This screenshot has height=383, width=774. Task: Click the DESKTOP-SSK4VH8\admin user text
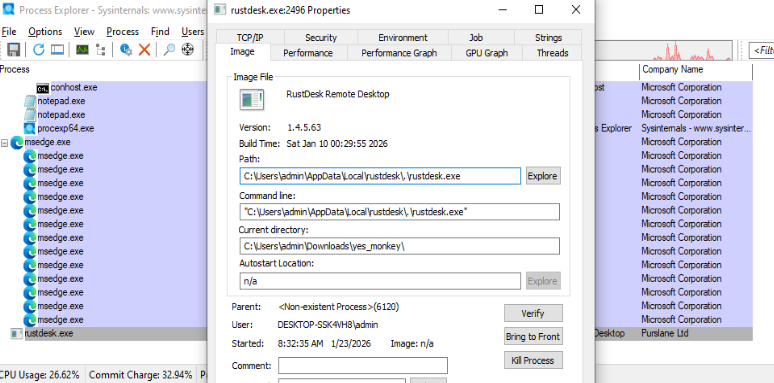tap(328, 325)
